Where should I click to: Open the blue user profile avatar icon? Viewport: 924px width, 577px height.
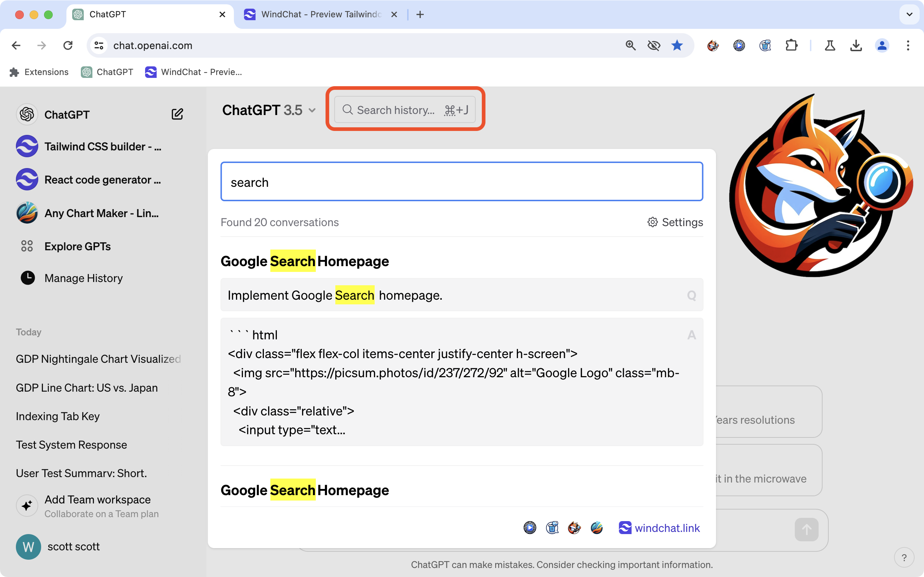[882, 45]
